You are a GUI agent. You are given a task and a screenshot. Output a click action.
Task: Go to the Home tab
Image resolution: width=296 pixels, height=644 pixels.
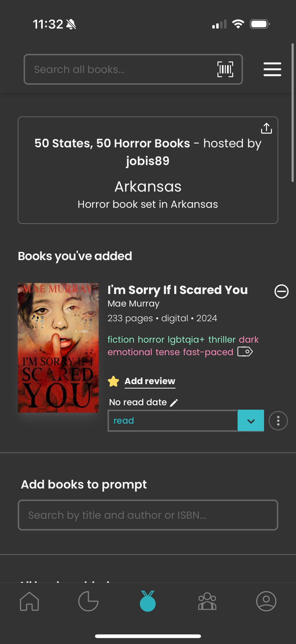(x=29, y=601)
